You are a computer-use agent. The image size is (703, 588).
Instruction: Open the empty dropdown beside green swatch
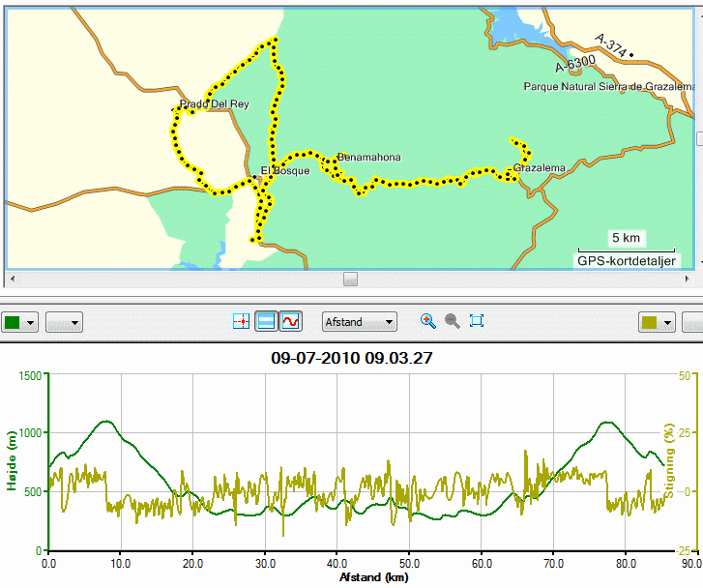[x=64, y=322]
